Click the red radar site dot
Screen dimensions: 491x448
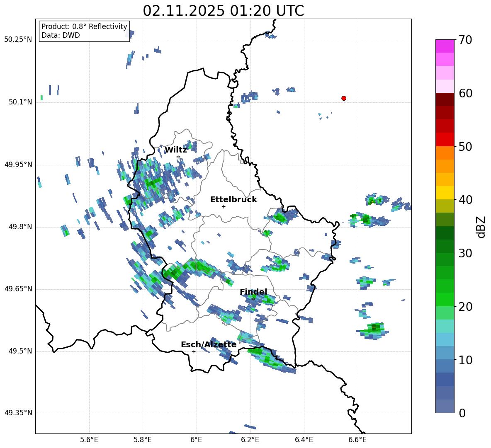click(343, 98)
